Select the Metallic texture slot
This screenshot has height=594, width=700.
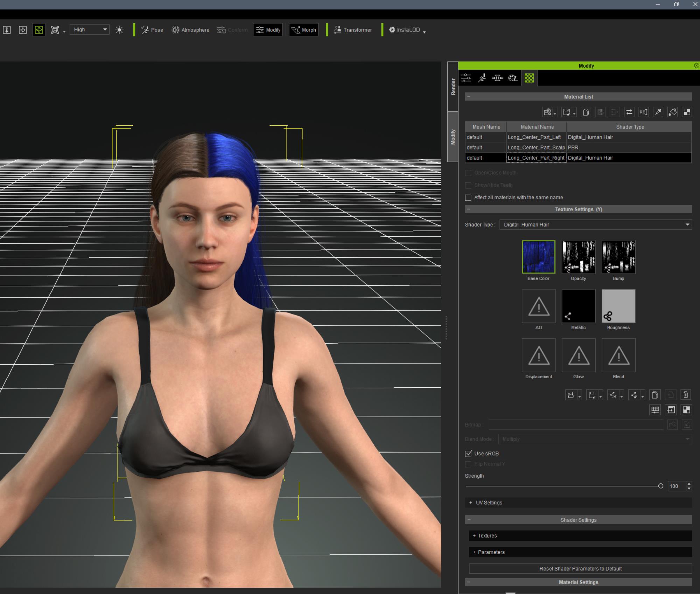pyautogui.click(x=578, y=306)
